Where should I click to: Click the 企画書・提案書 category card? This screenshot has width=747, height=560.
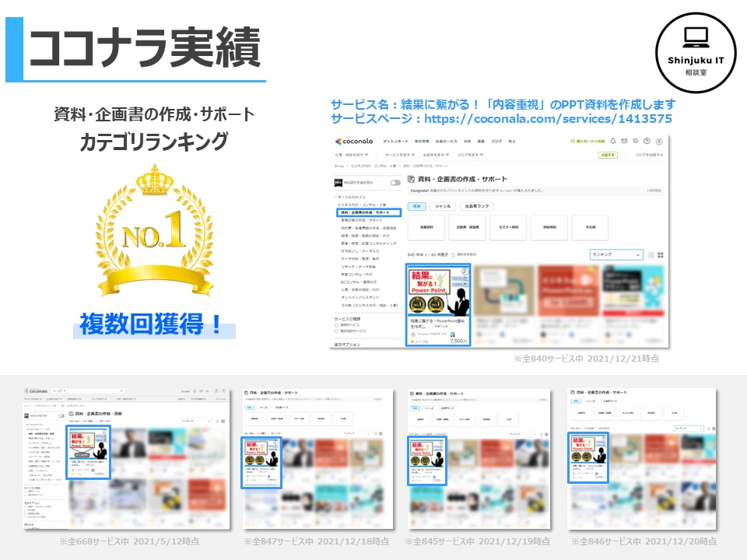pyautogui.click(x=468, y=227)
